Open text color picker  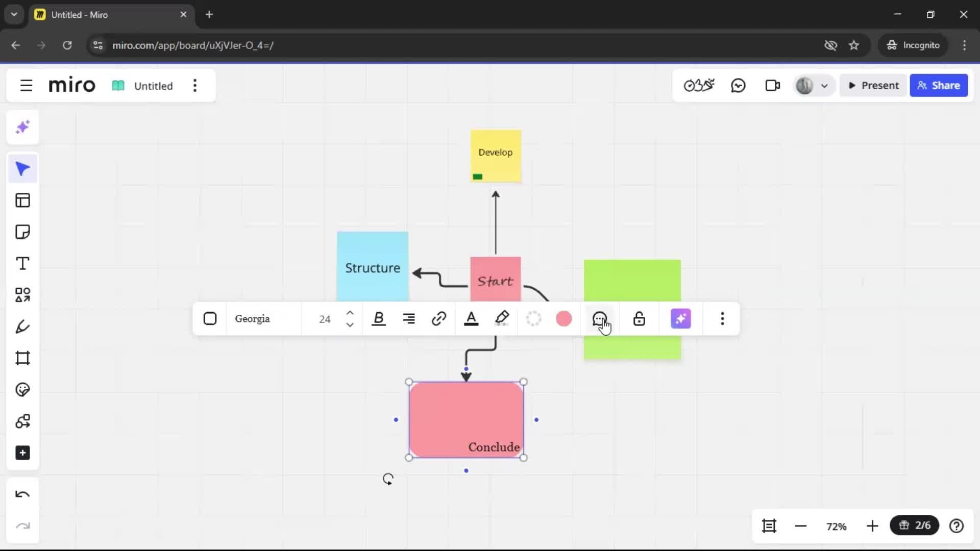pos(471,319)
